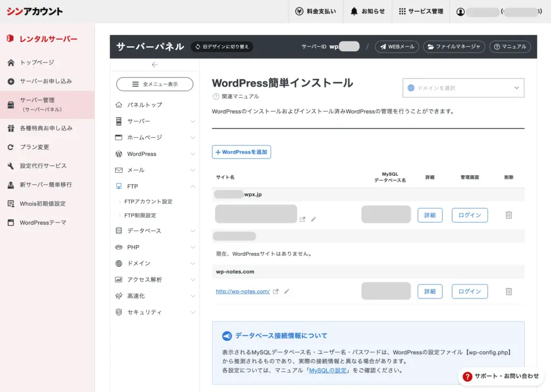Viewport: 551px width, 392px height.
Task: Open notifications bell お知らせ
Action: [x=368, y=11]
